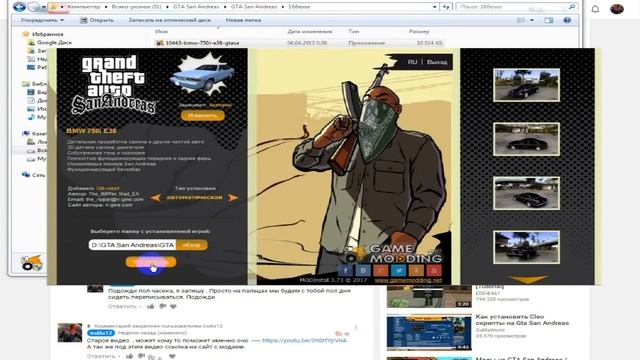Viewport: 640px width, 360px height.
Task: Sort files by Дата изменения column
Action: (x=310, y=31)
